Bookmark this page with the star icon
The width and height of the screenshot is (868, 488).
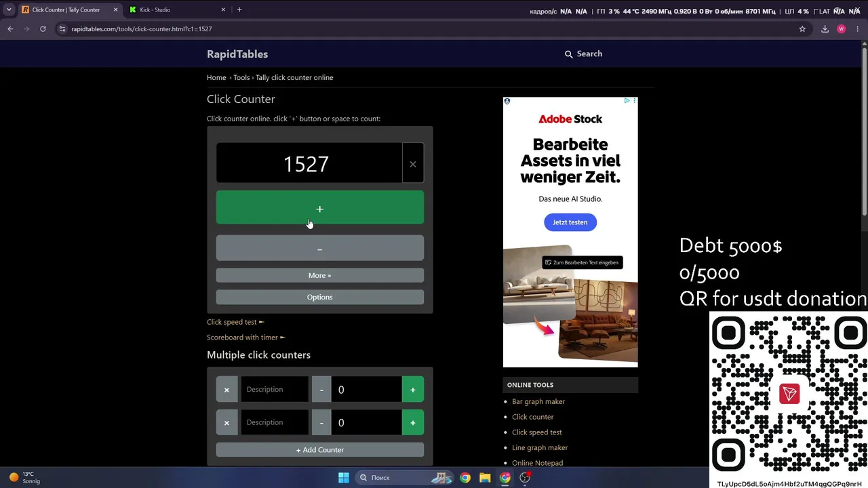coord(802,29)
